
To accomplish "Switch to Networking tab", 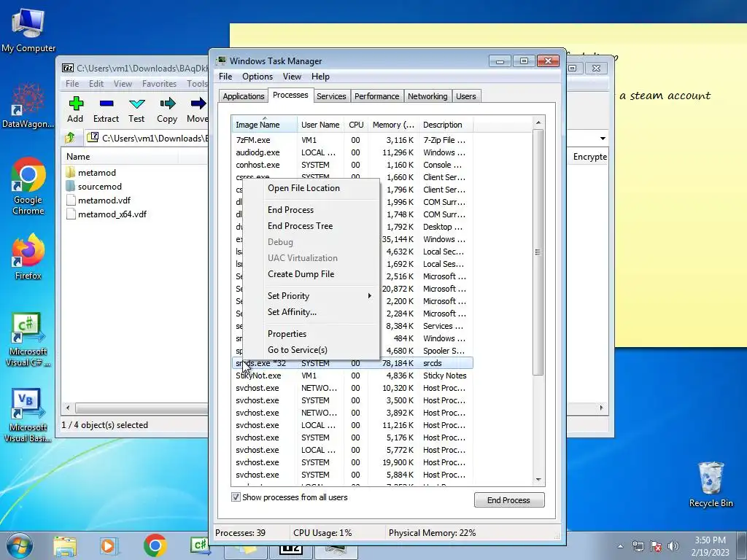I will pos(427,96).
